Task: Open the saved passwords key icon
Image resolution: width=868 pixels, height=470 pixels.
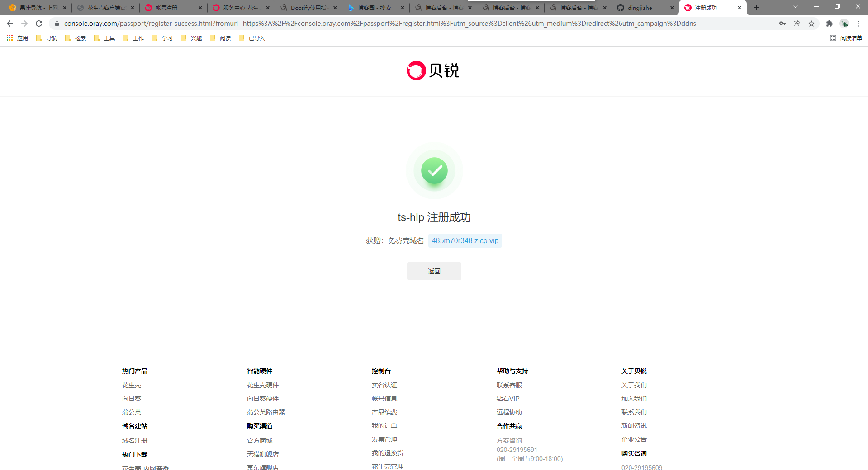Action: coord(783,23)
